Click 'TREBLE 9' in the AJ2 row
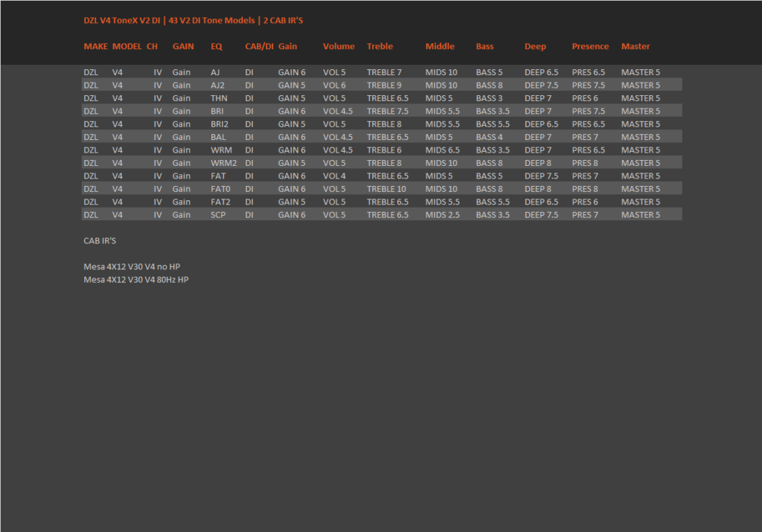Viewport: 762px width, 532px height. tap(384, 85)
